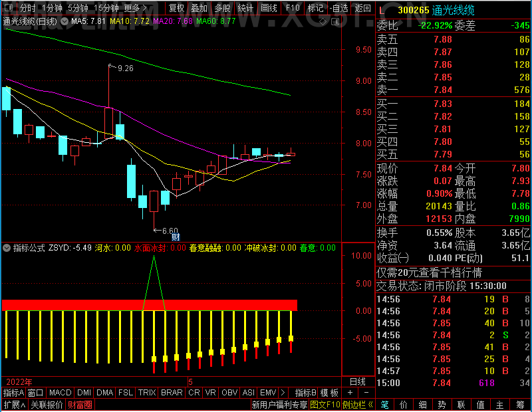Image resolution: width=532 pixels, height=412 pixels.
Task: Switch indicator to CR
Action: click(194, 393)
